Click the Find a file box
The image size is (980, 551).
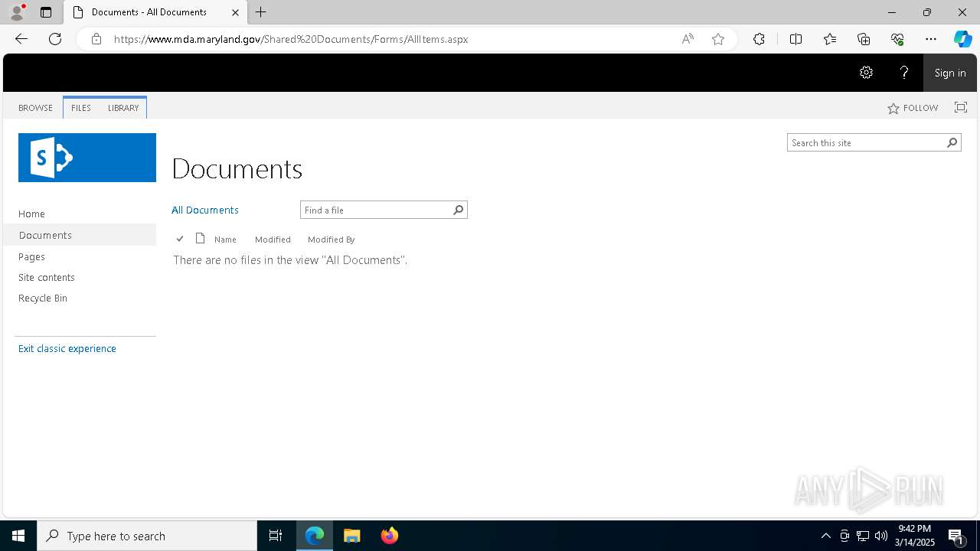[x=376, y=210]
